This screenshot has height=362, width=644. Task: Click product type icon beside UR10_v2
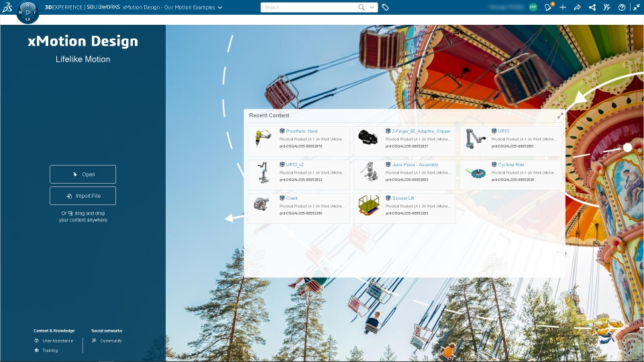click(282, 164)
